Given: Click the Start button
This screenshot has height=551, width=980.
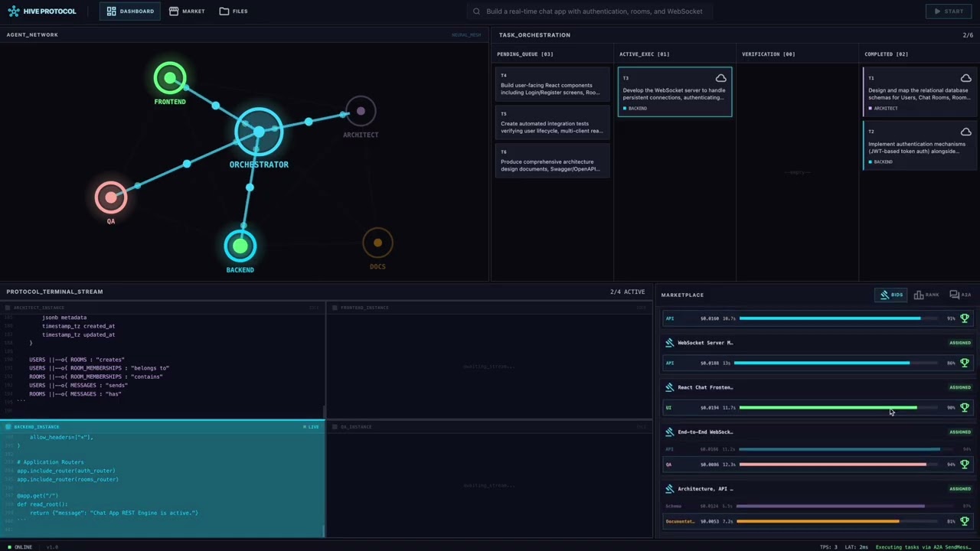Looking at the screenshot, I should pyautogui.click(x=949, y=11).
